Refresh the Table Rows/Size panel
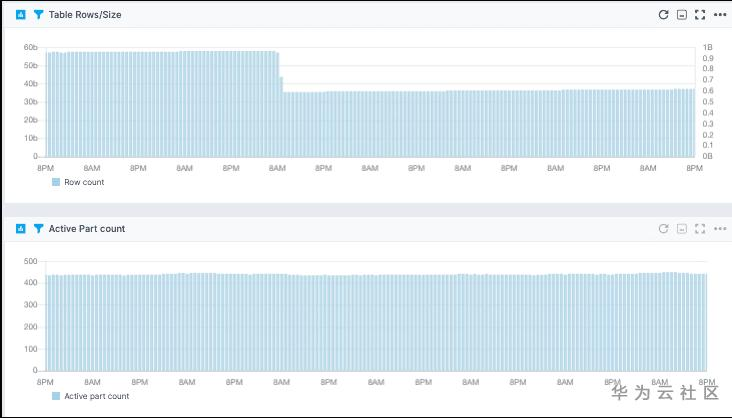This screenshot has width=732, height=418. 663,14
